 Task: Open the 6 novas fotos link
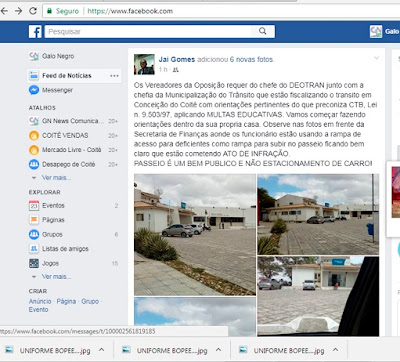point(251,59)
